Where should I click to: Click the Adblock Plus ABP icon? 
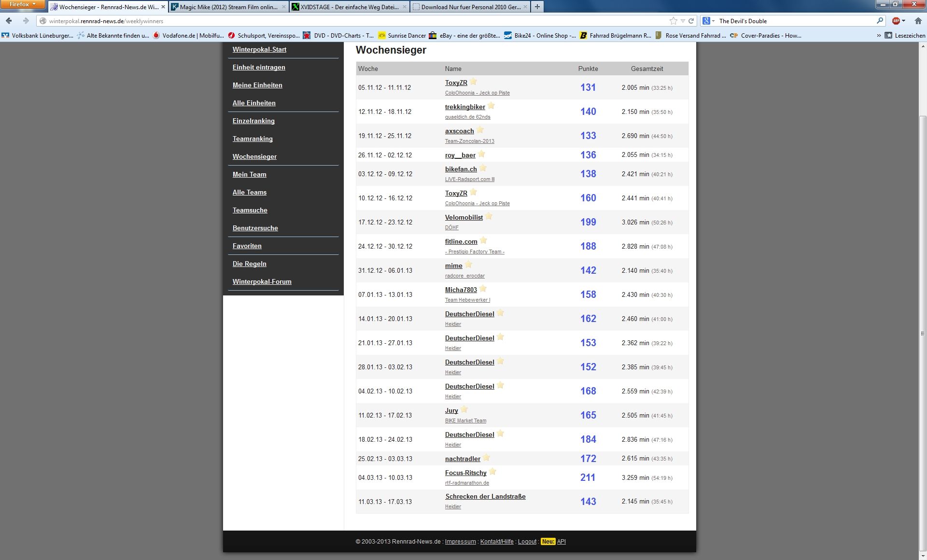(896, 21)
